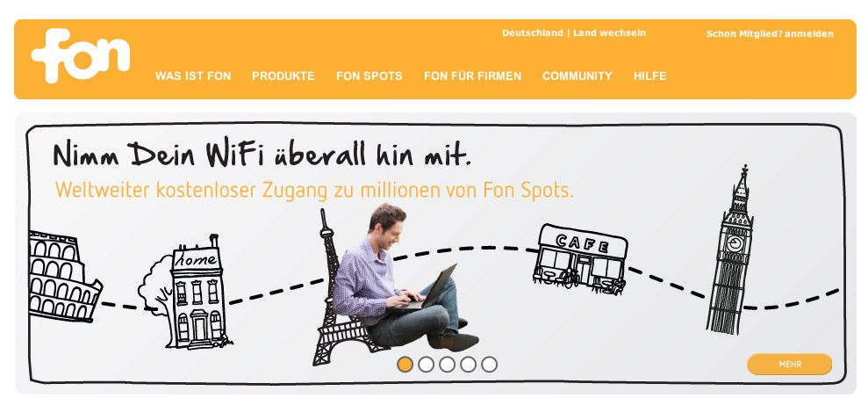
Task: Click the CAFE shop illustration
Action: (x=580, y=259)
